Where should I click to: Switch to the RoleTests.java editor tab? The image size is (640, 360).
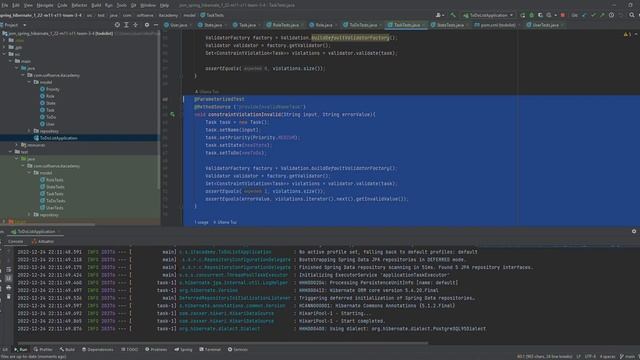pyautogui.click(x=284, y=25)
